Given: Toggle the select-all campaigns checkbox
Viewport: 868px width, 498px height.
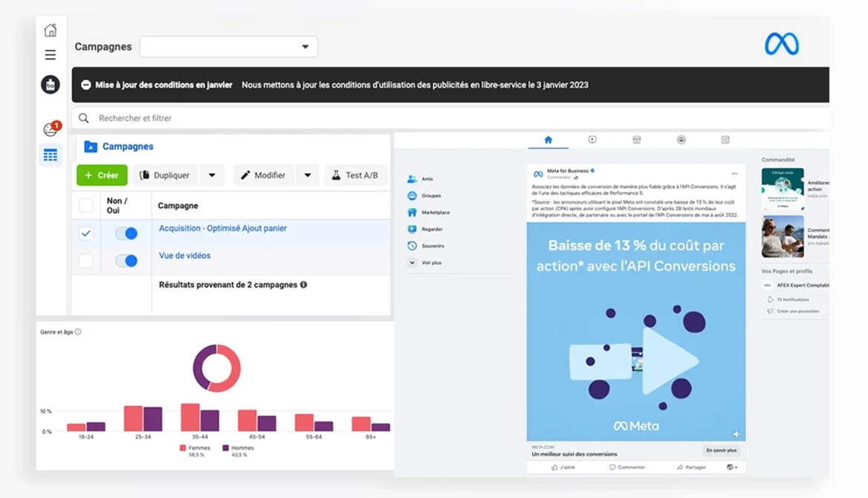Looking at the screenshot, I should tap(85, 205).
